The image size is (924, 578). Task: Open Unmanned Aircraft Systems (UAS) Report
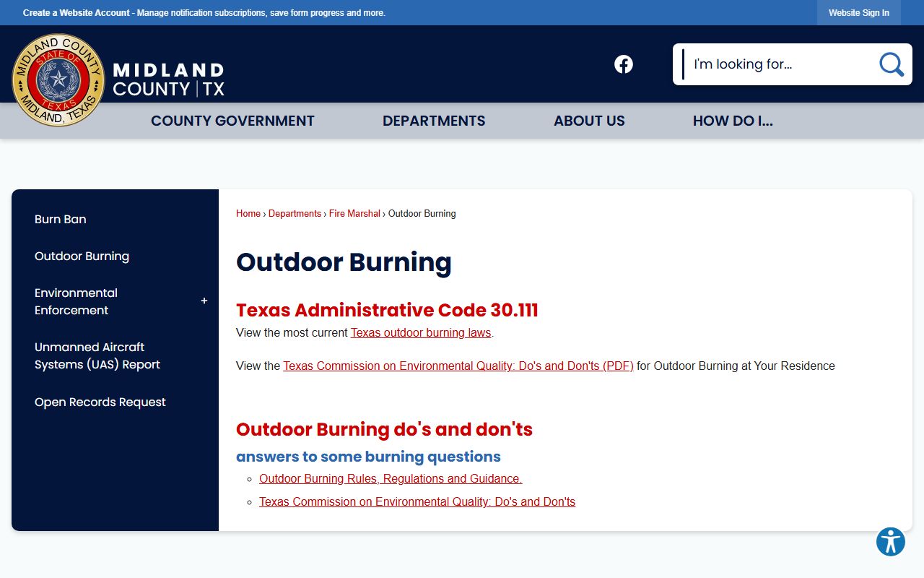pyautogui.click(x=97, y=356)
